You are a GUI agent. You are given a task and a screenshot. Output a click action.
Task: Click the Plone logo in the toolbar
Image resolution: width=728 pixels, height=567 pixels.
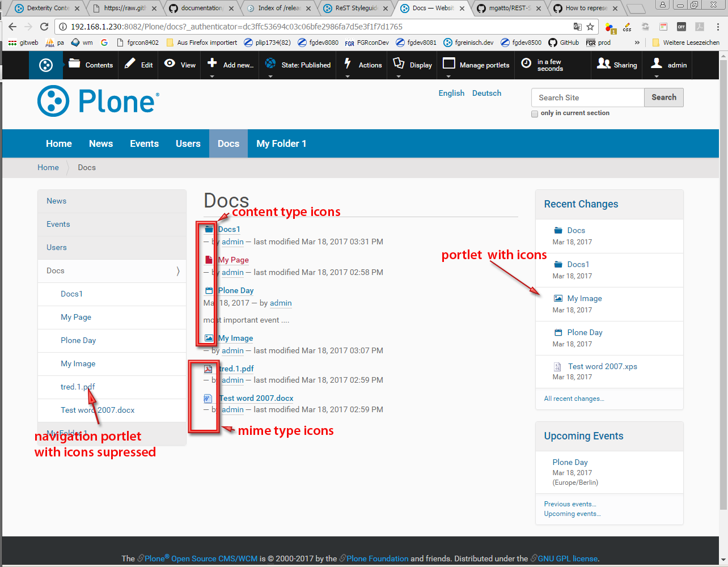click(x=45, y=65)
